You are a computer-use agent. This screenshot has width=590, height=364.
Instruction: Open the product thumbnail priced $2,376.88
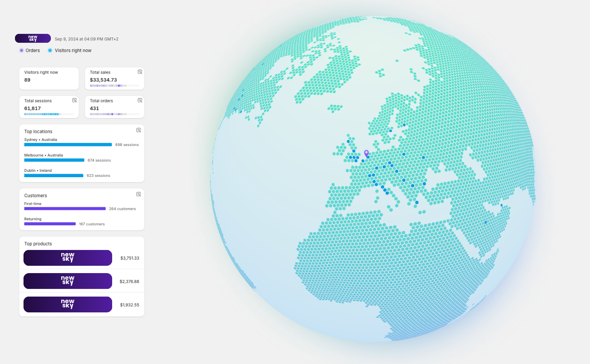pyautogui.click(x=68, y=281)
